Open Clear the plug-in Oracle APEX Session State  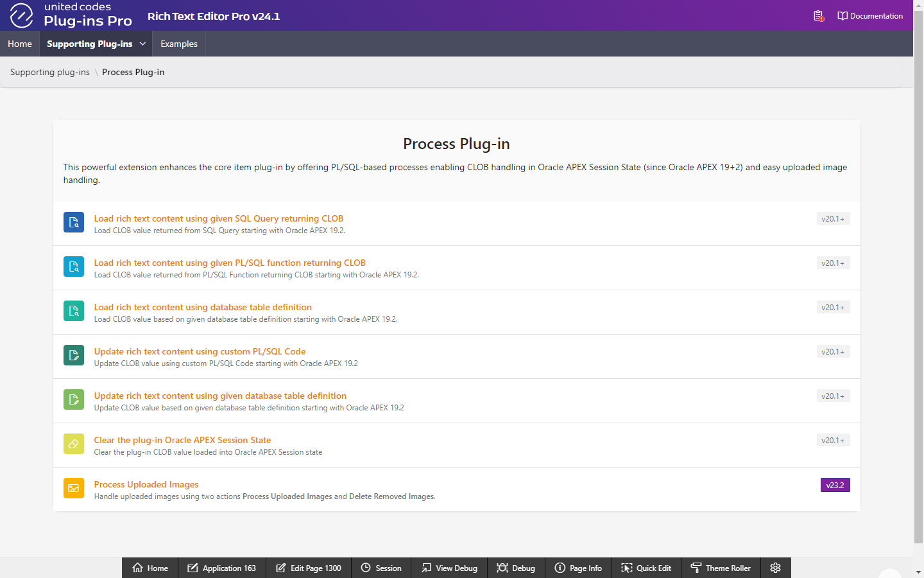pos(183,440)
